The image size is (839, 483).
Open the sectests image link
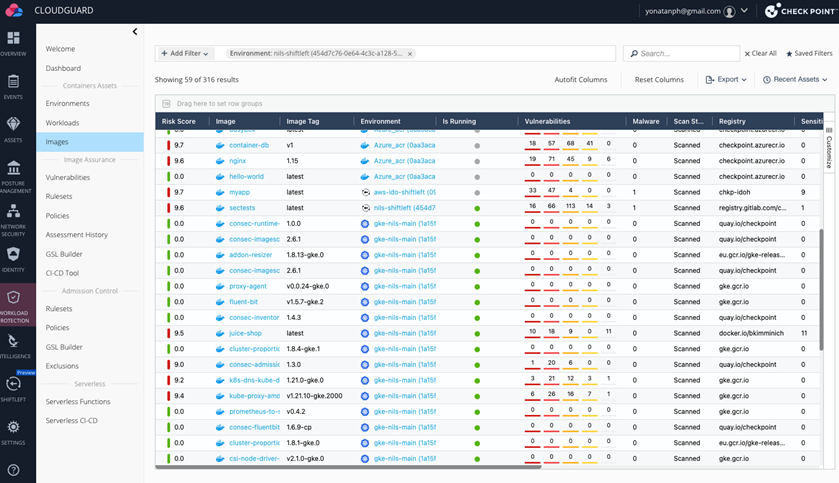pos(242,208)
